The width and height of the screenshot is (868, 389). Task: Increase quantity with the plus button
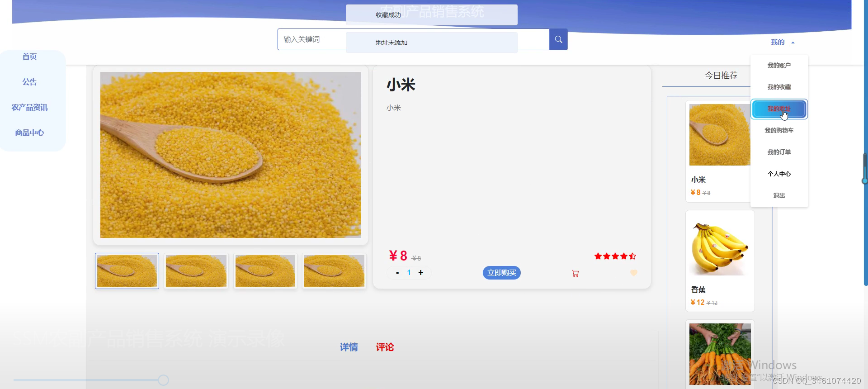[420, 273]
